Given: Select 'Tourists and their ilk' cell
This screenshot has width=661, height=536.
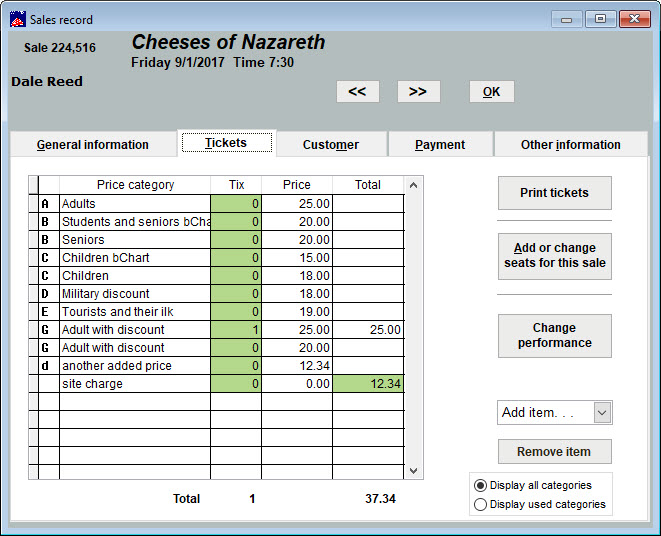Looking at the screenshot, I should (x=135, y=312).
